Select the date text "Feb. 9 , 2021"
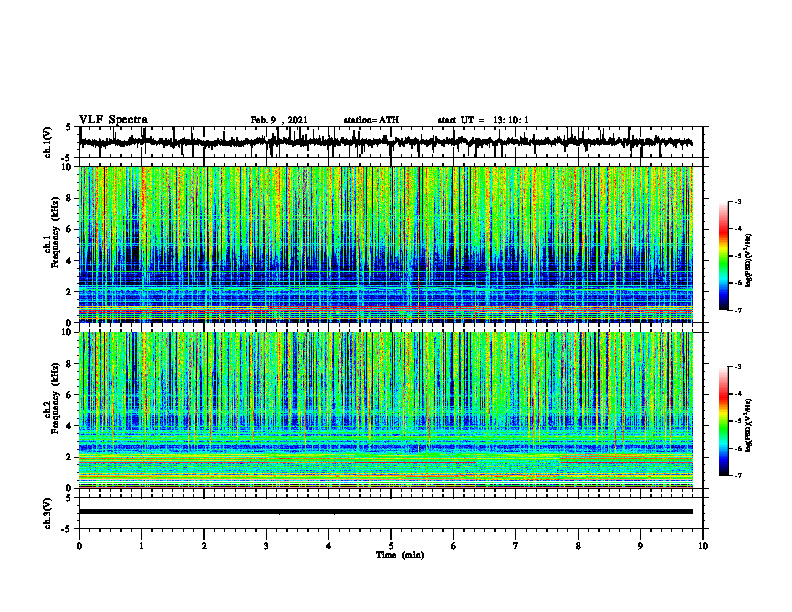Viewport: 792px width, 612px height. (x=279, y=120)
